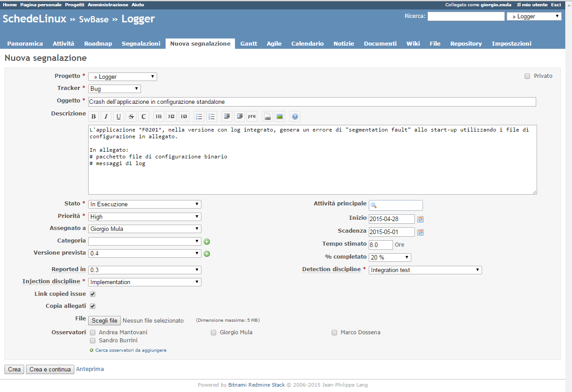The width and height of the screenshot is (572, 392).
Task: Insert inline code with the C button
Action: point(144,116)
